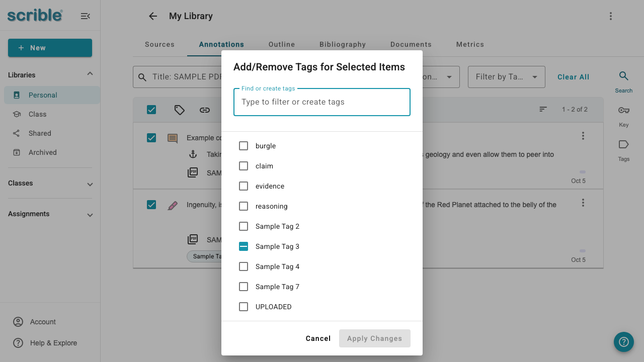The height and width of the screenshot is (362, 644).
Task: Switch to the Documents tab
Action: point(411,44)
